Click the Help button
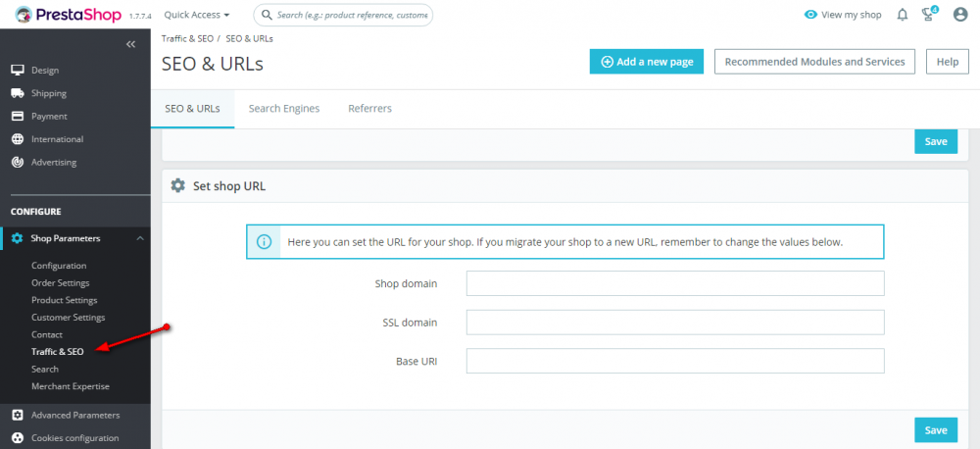The image size is (980, 449). 947,62
